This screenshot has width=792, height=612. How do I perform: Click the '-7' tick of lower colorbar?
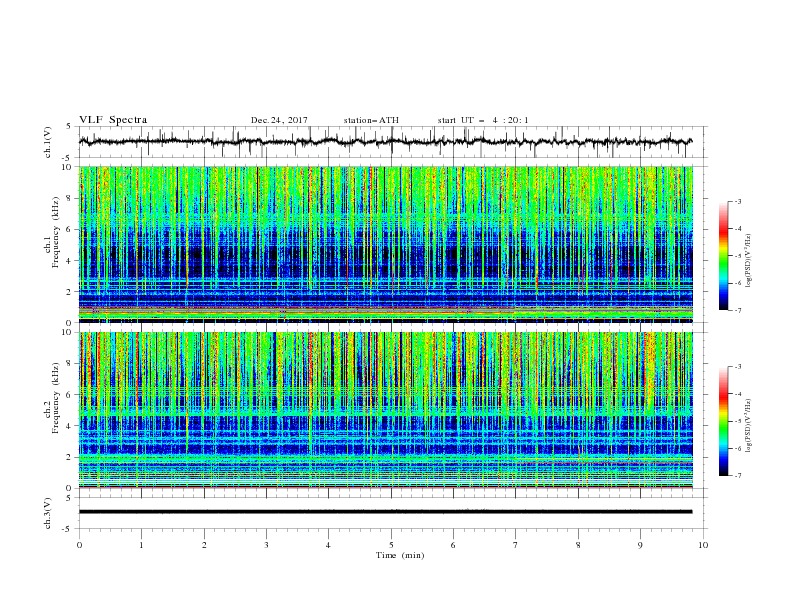pos(738,475)
